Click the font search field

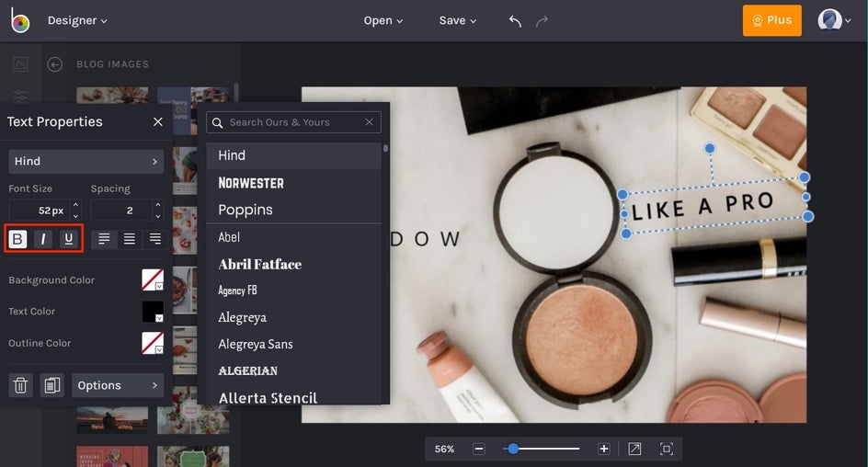coord(293,122)
